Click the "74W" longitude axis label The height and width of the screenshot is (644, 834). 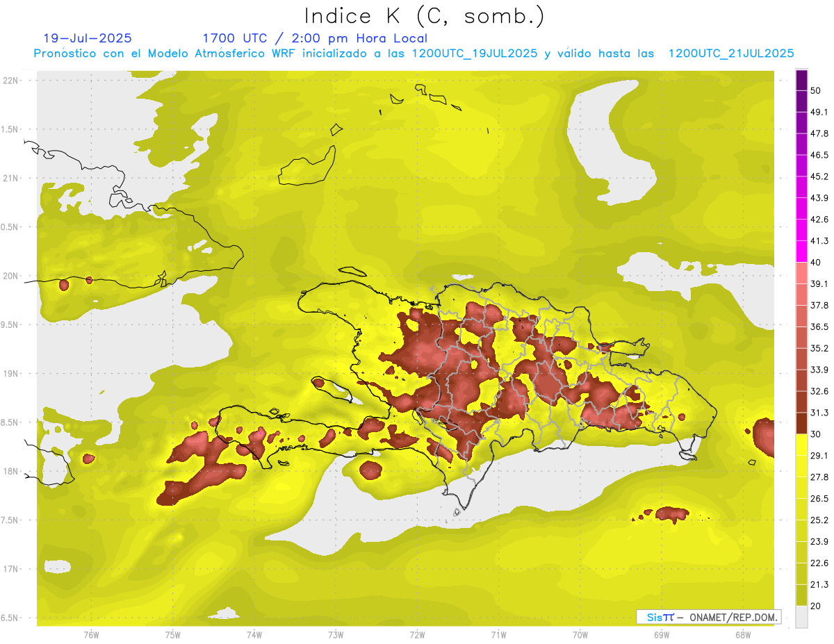tap(254, 636)
